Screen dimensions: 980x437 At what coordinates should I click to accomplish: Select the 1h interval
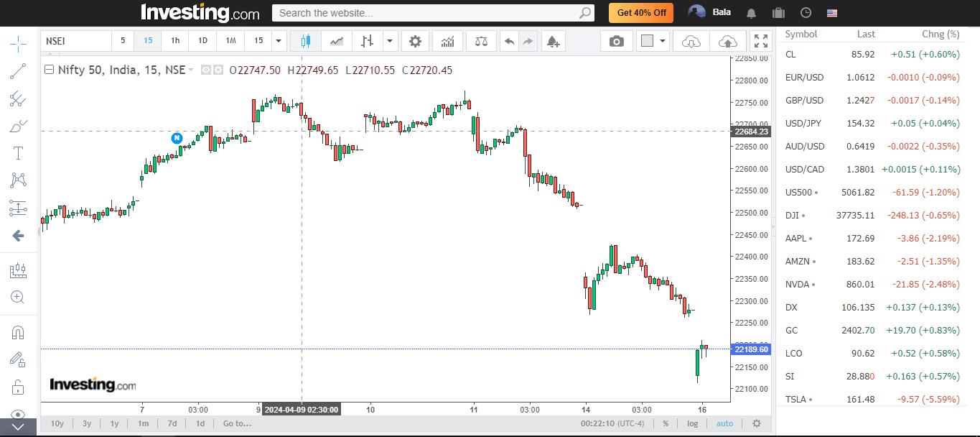tap(175, 41)
